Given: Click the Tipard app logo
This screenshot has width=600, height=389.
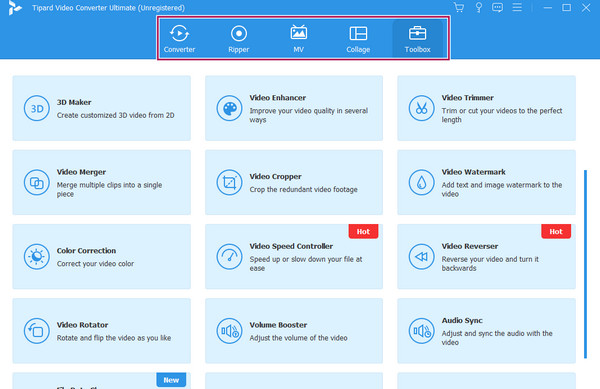Looking at the screenshot, I should [15, 8].
